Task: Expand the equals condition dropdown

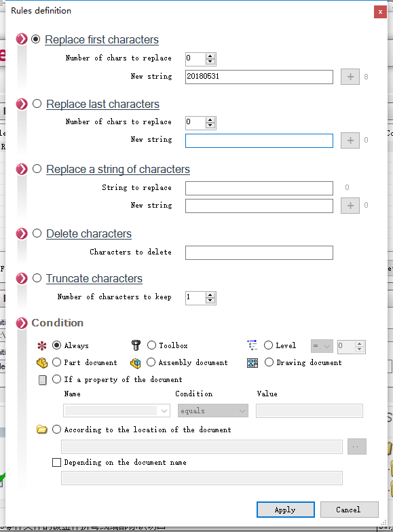Action: [x=213, y=411]
